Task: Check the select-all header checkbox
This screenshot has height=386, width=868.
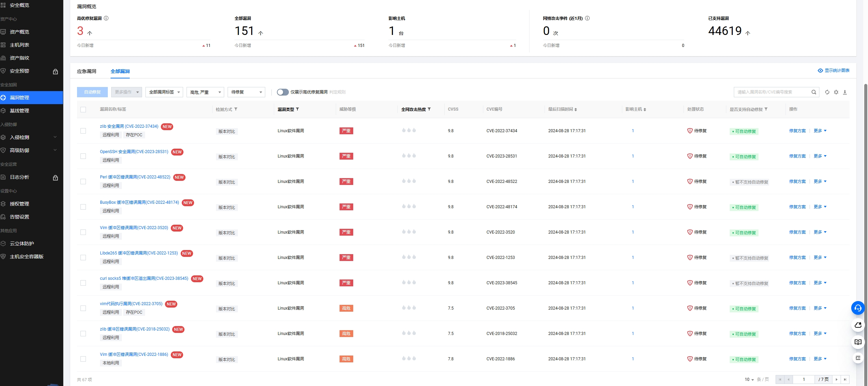Action: coord(83,110)
